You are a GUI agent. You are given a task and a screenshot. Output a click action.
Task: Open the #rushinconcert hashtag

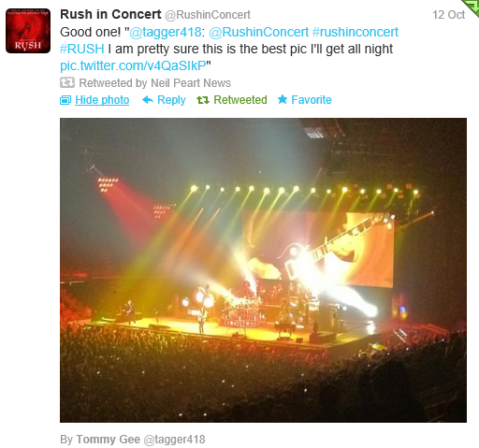click(x=356, y=32)
